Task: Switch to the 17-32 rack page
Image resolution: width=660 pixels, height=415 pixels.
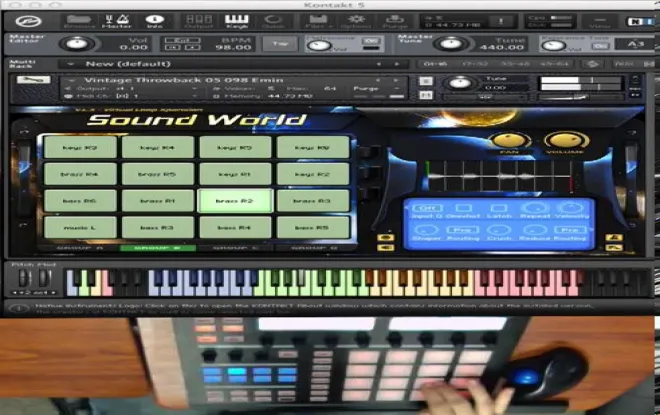Action: tap(474, 64)
